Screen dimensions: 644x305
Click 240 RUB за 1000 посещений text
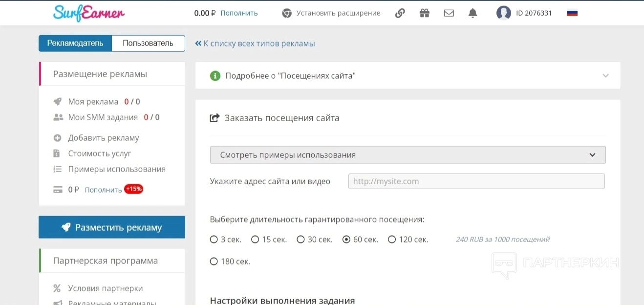click(x=503, y=240)
